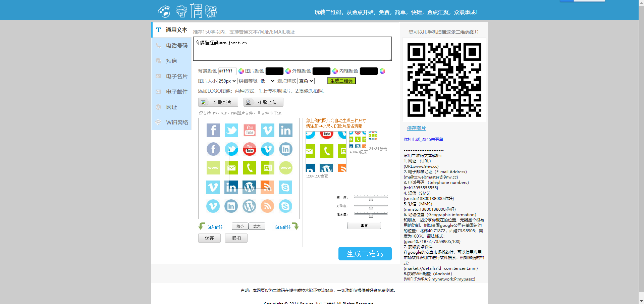Switch to the 电子名片 tab
644x304 pixels.
tap(172, 76)
